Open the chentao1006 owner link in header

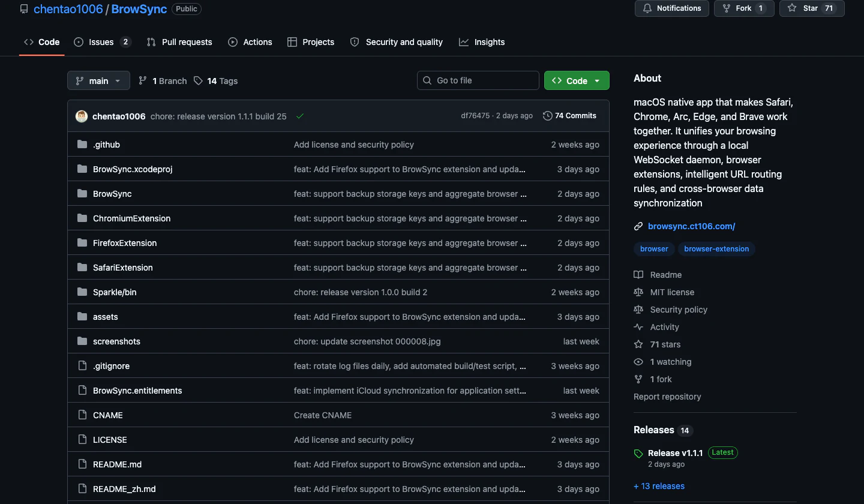coord(68,10)
